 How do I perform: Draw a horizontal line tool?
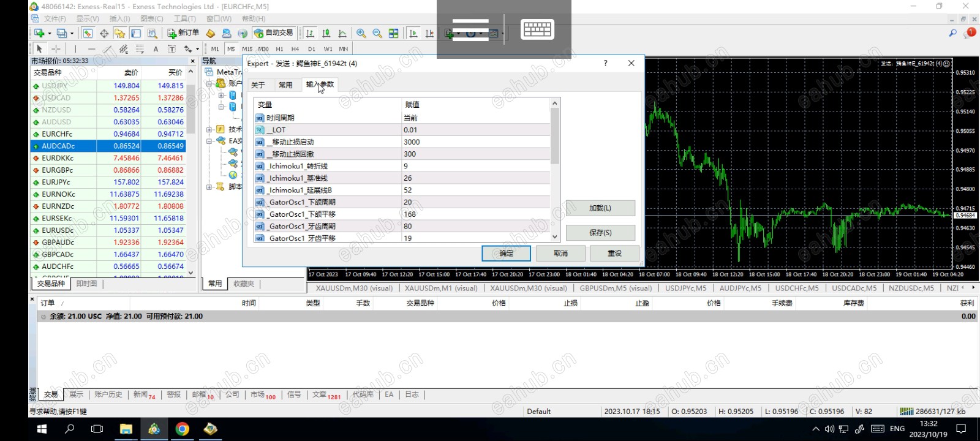tap(91, 49)
